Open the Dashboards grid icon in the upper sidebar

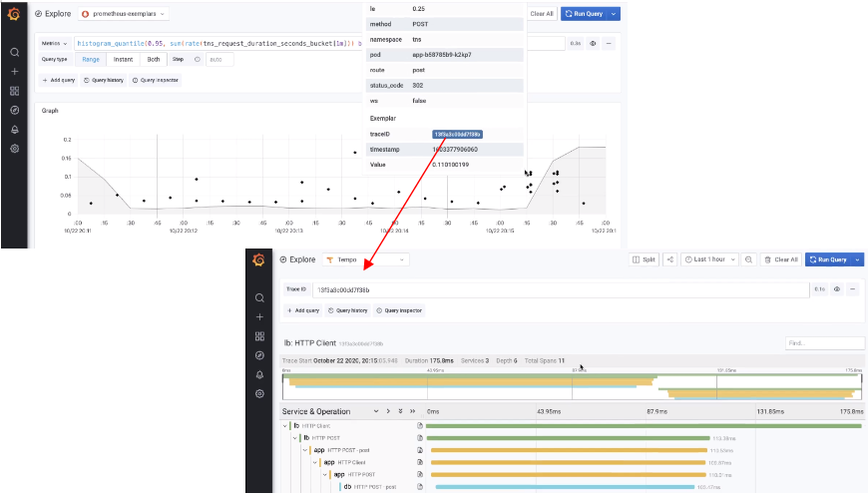14,91
